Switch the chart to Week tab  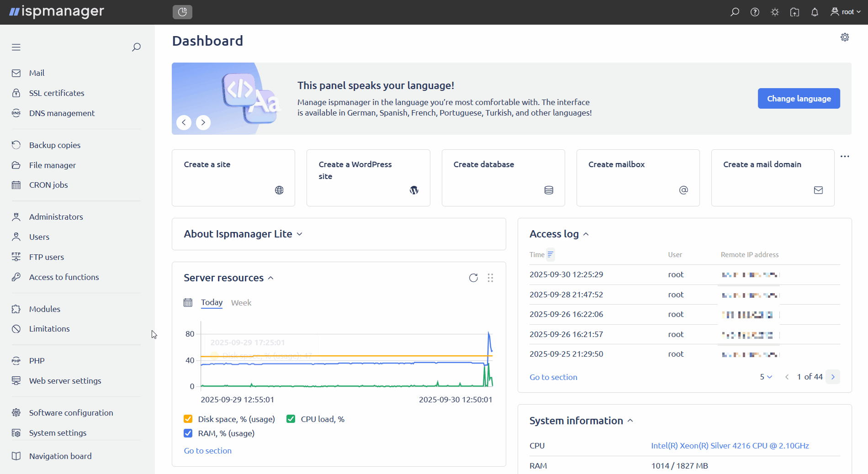pyautogui.click(x=241, y=303)
